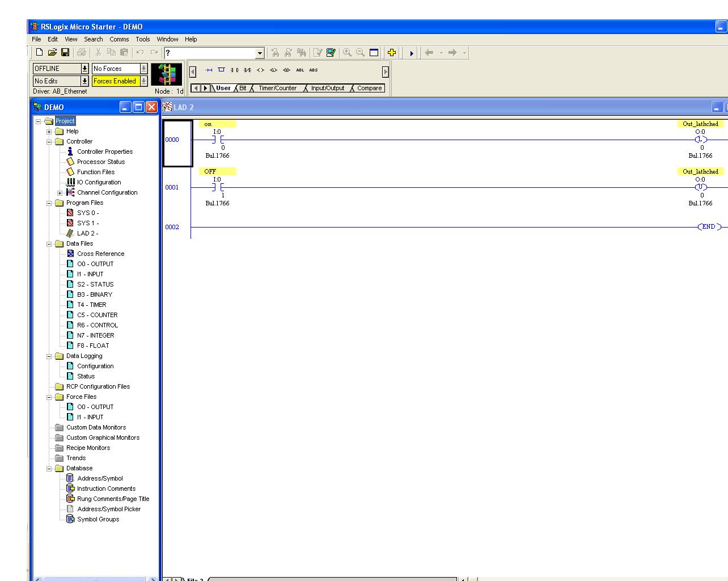This screenshot has height=581, width=728.
Task: Open the Tools menu
Action: [x=143, y=39]
